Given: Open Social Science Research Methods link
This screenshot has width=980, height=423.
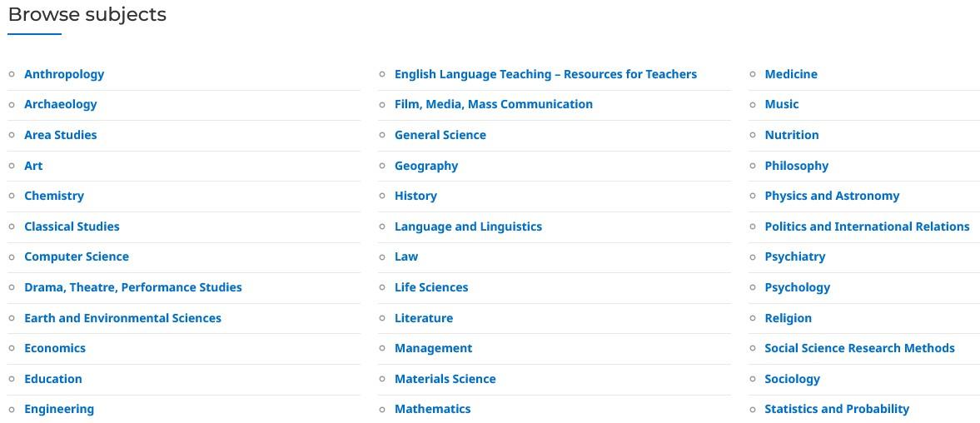Looking at the screenshot, I should click(x=860, y=348).
